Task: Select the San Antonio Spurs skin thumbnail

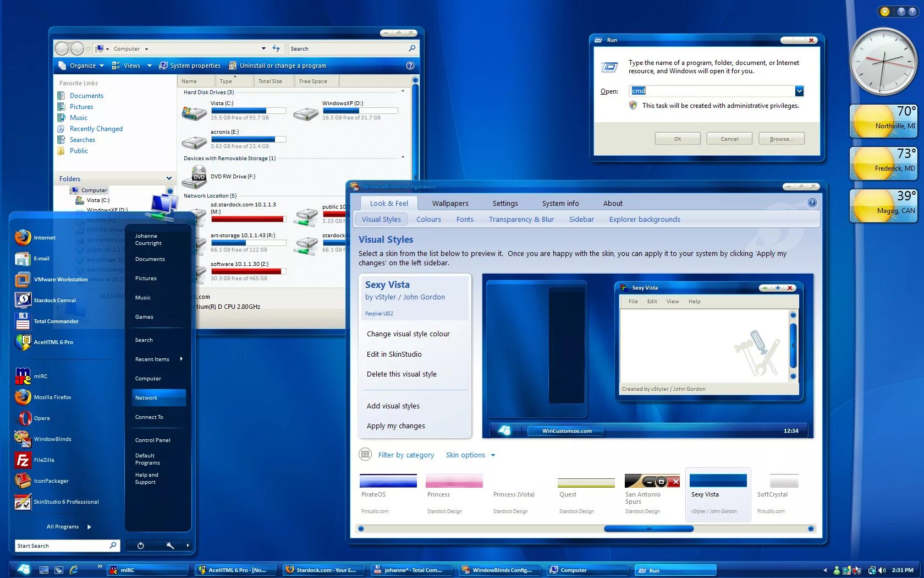Action: (x=652, y=481)
